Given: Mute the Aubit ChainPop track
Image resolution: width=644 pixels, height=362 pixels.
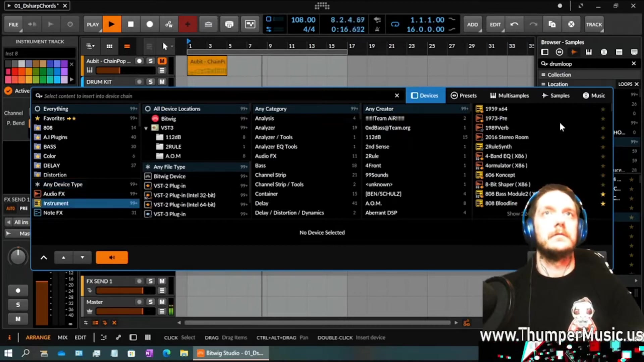Looking at the screenshot, I should [162, 61].
